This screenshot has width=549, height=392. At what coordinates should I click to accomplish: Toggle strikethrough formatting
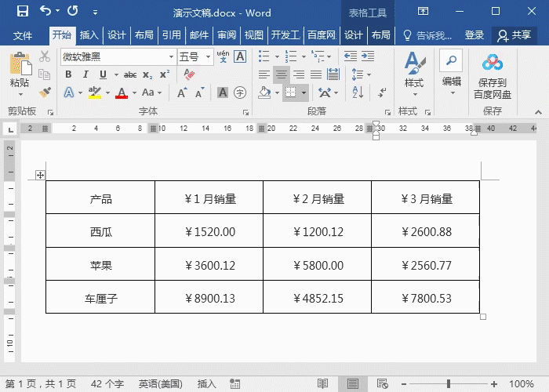coord(130,74)
